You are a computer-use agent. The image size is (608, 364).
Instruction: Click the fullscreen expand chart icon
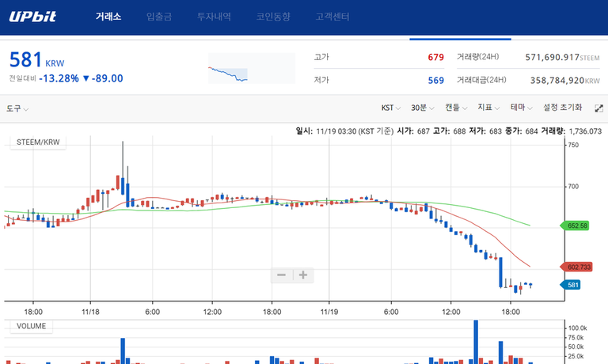(598, 108)
